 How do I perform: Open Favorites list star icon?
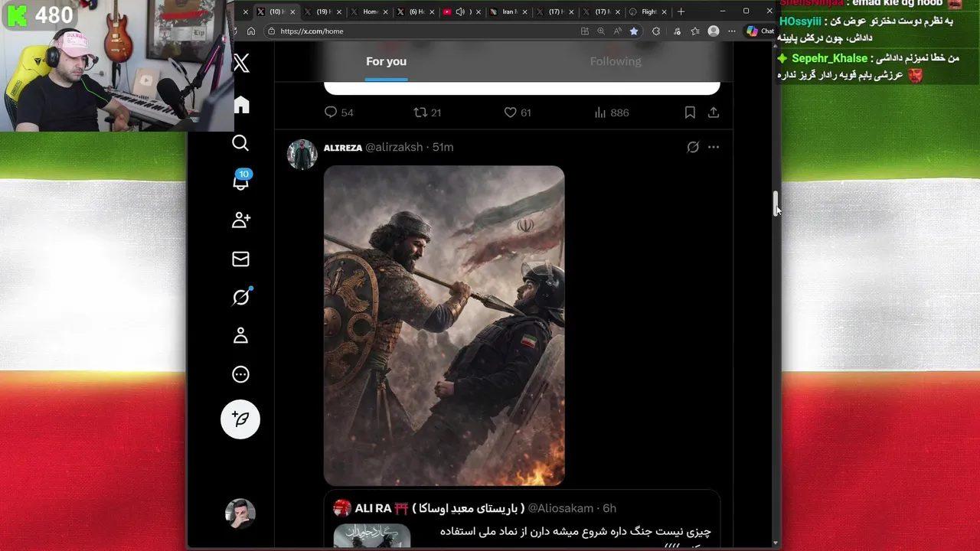(695, 31)
